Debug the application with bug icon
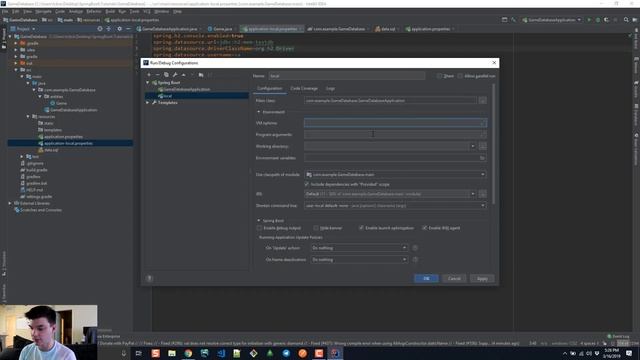 pos(598,20)
